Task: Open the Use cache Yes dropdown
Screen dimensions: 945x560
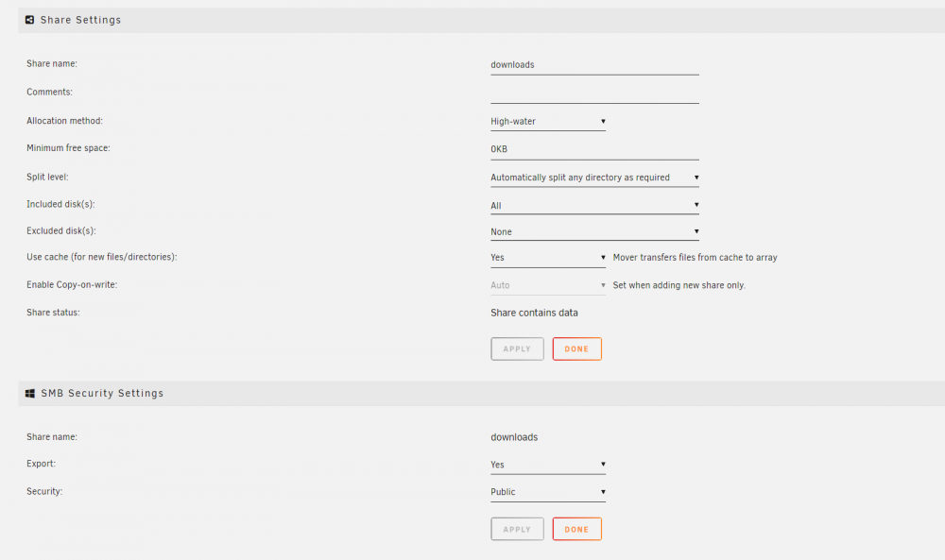Action: (x=548, y=258)
